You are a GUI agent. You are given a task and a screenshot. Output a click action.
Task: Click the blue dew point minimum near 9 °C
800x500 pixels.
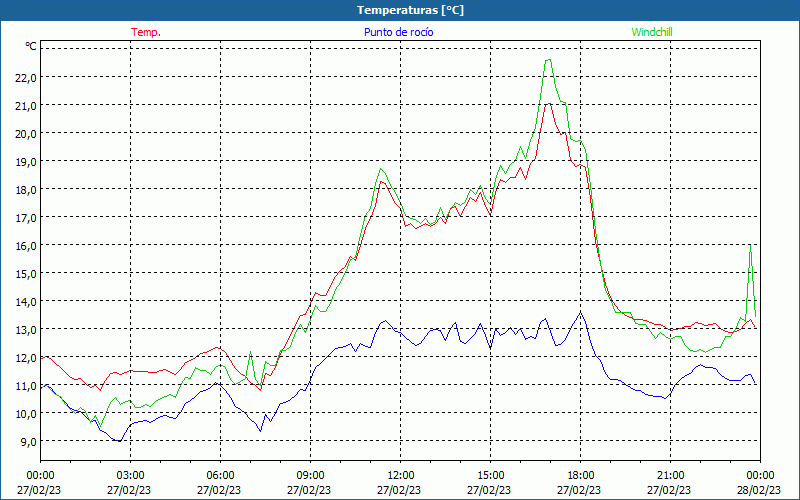tap(119, 440)
